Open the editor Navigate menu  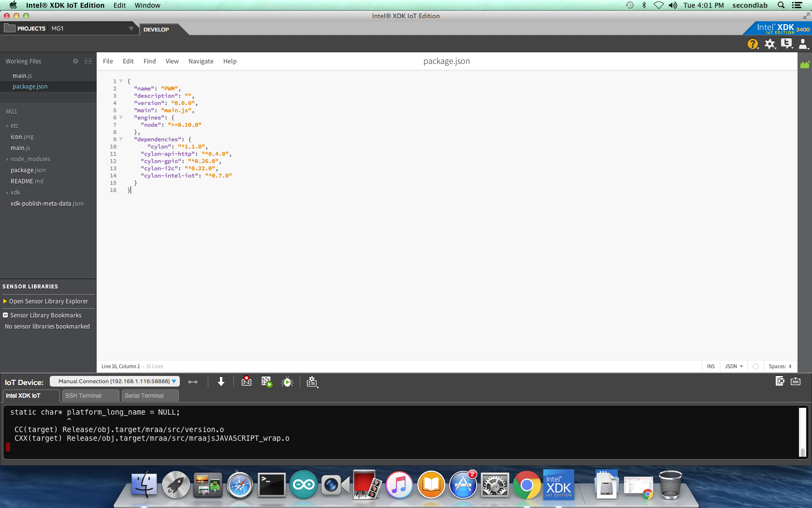(x=201, y=61)
